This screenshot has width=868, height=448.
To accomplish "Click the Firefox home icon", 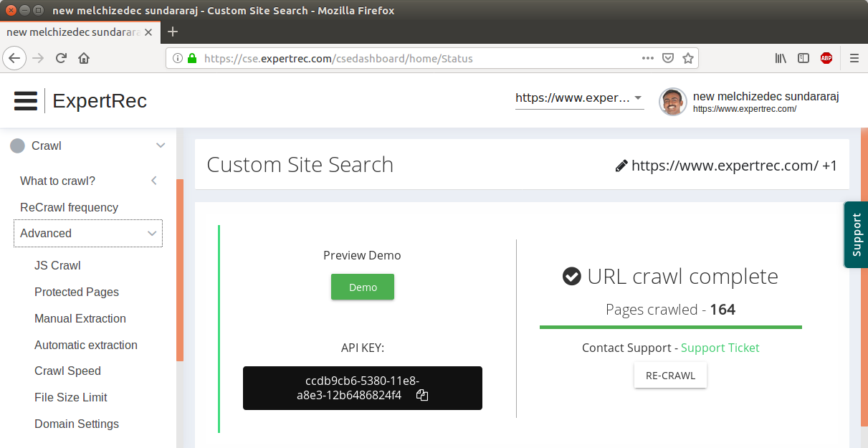I will pos(82,58).
